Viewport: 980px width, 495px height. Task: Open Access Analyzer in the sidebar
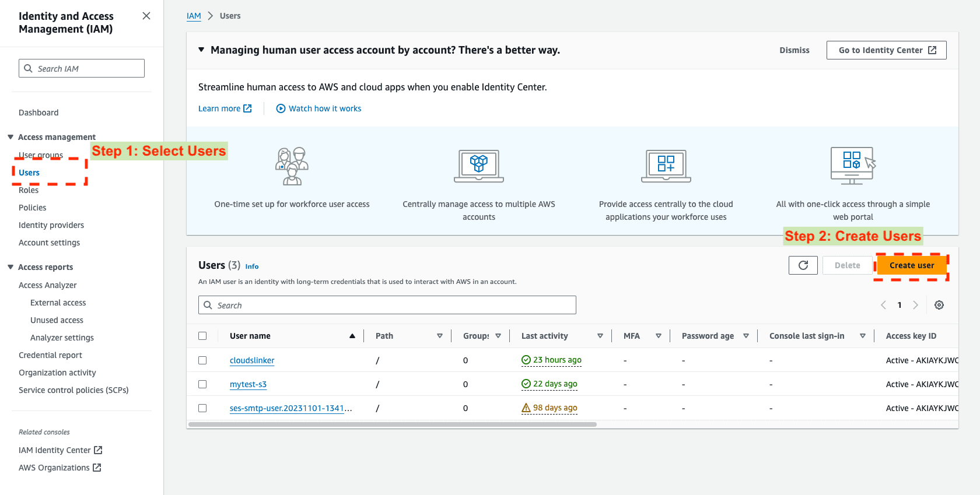click(48, 285)
